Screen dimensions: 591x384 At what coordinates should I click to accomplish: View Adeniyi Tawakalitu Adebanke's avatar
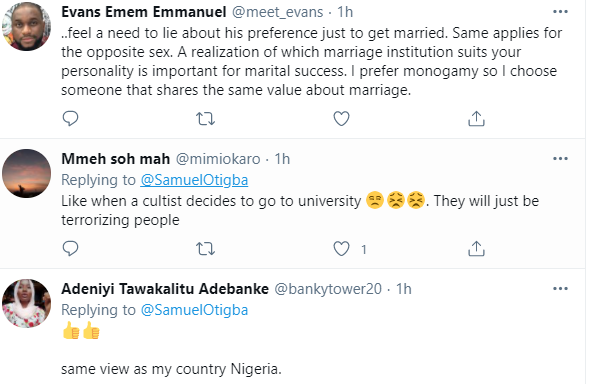coord(26,303)
